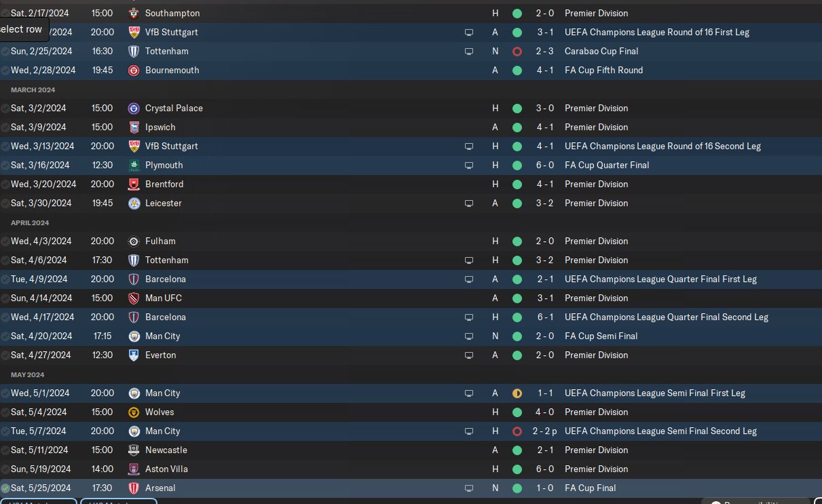This screenshot has width=822, height=504.
Task: Open the first tab button at bottom left
Action: [38, 501]
